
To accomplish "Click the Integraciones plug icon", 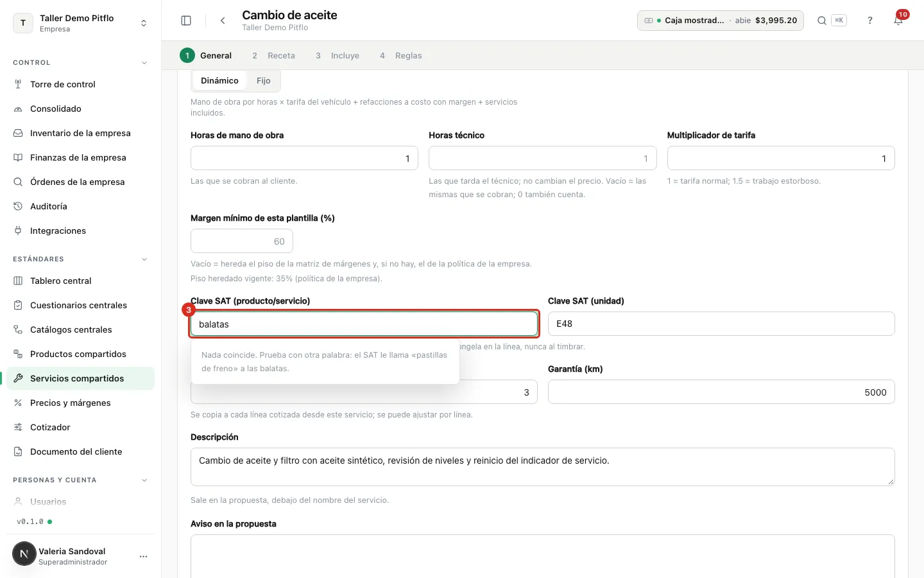I will (x=18, y=231).
